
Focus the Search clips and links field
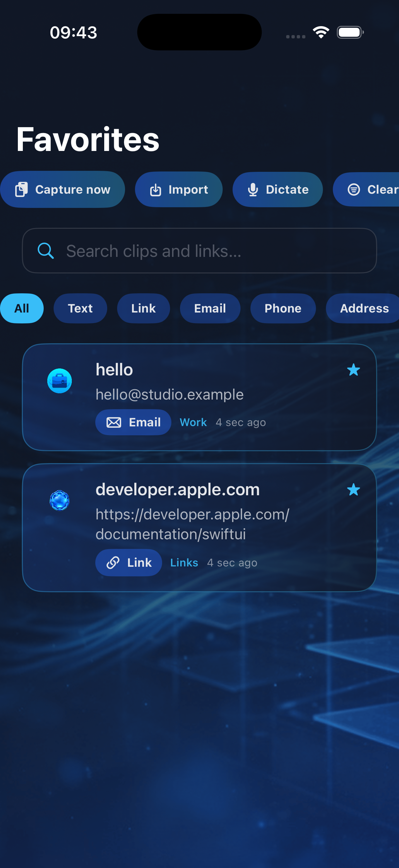[x=199, y=251]
